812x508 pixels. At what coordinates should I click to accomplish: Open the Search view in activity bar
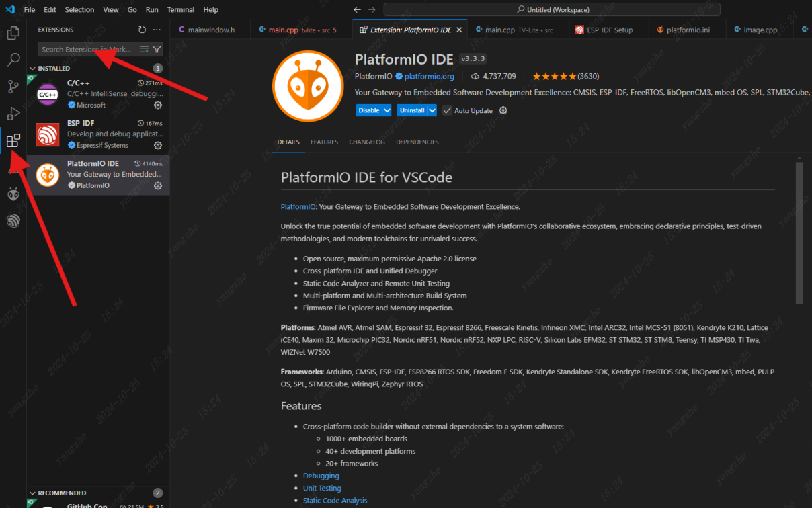click(13, 60)
